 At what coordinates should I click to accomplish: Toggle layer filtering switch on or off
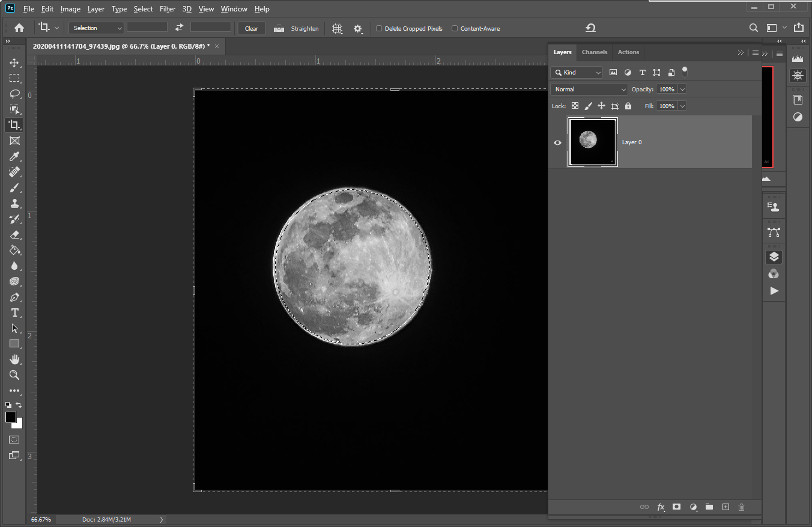(684, 72)
